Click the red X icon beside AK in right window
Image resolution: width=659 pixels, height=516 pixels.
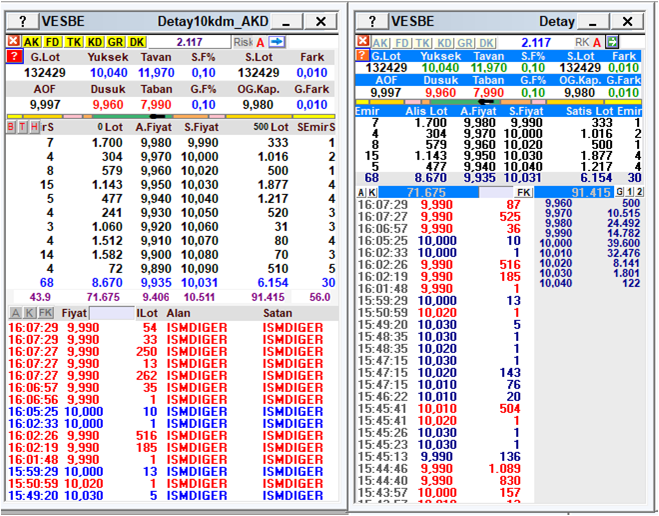(363, 42)
